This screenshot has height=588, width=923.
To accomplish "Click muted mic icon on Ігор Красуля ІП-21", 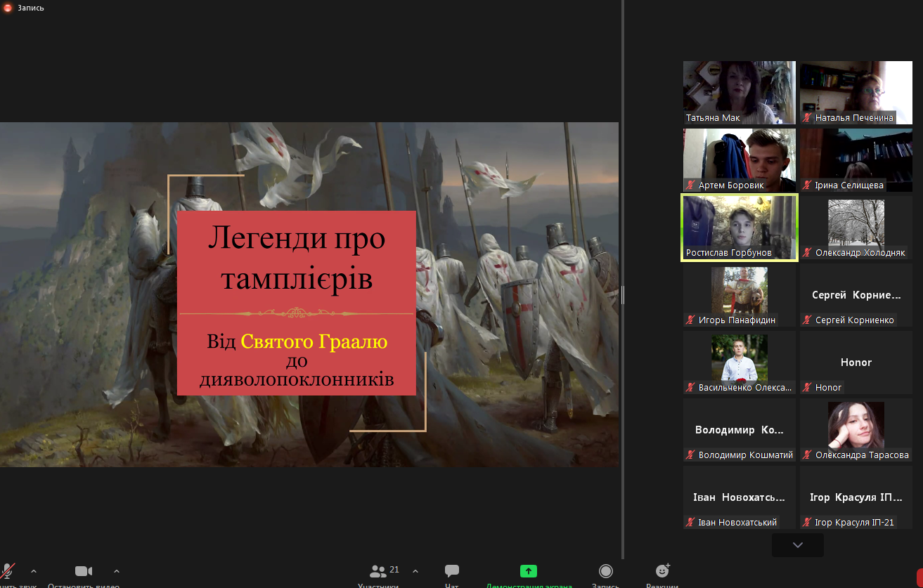I will coord(808,523).
